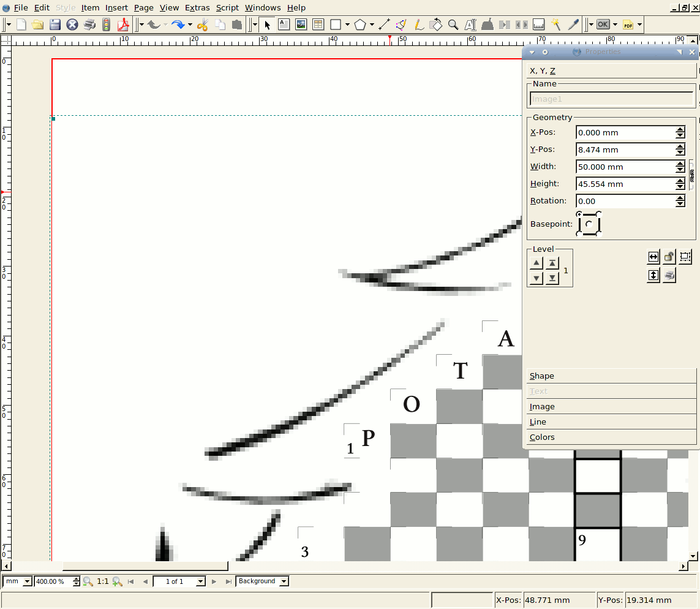Activate the Zoom magnifier tool
The height and width of the screenshot is (609, 700).
453,25
